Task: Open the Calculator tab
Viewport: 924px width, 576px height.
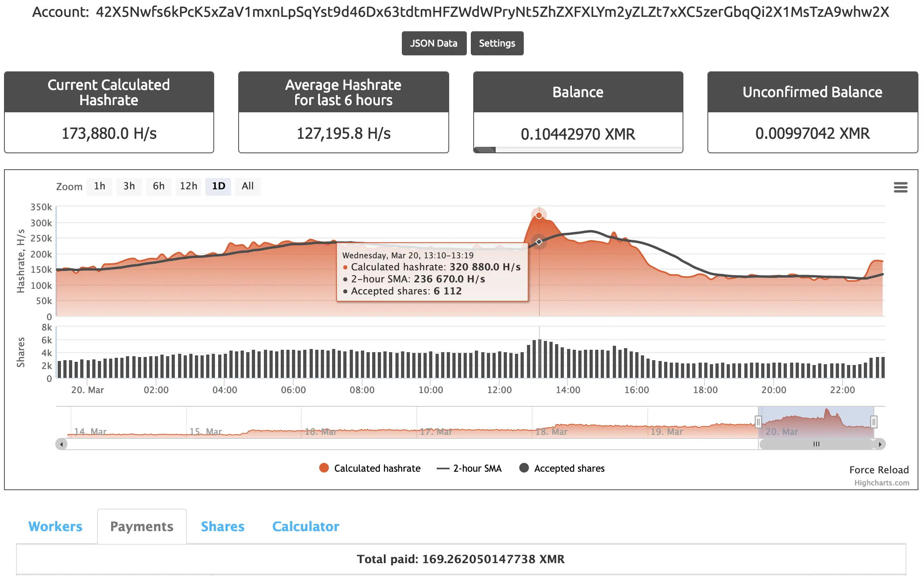Action: (x=306, y=526)
